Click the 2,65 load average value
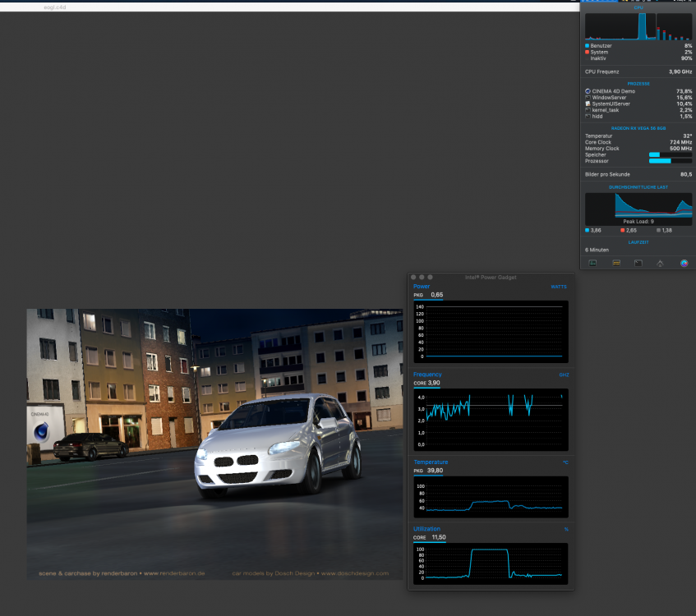The width and height of the screenshot is (696, 616). coord(631,230)
